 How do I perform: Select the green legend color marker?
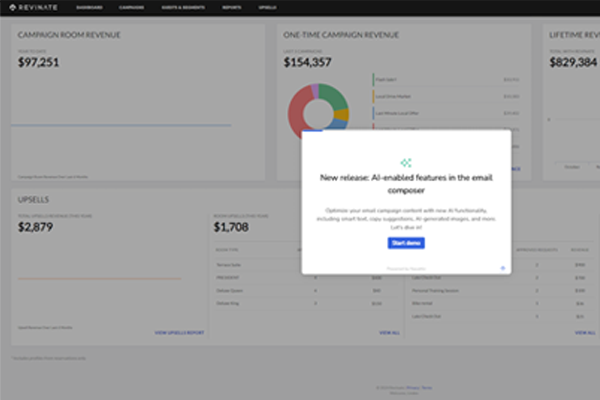[x=373, y=79]
